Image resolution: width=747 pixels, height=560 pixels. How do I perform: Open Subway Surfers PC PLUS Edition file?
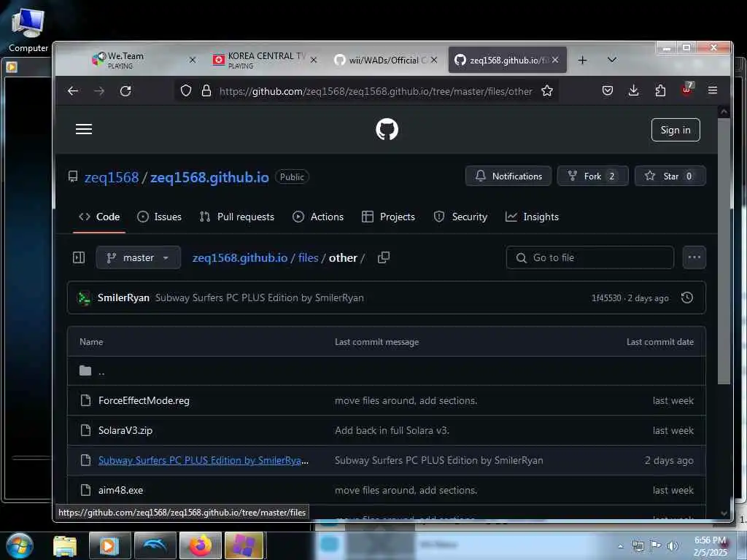pyautogui.click(x=204, y=460)
